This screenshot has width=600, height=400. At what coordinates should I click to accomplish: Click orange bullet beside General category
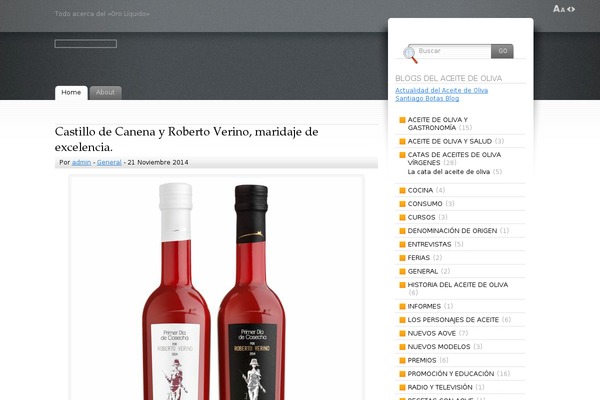(x=402, y=271)
